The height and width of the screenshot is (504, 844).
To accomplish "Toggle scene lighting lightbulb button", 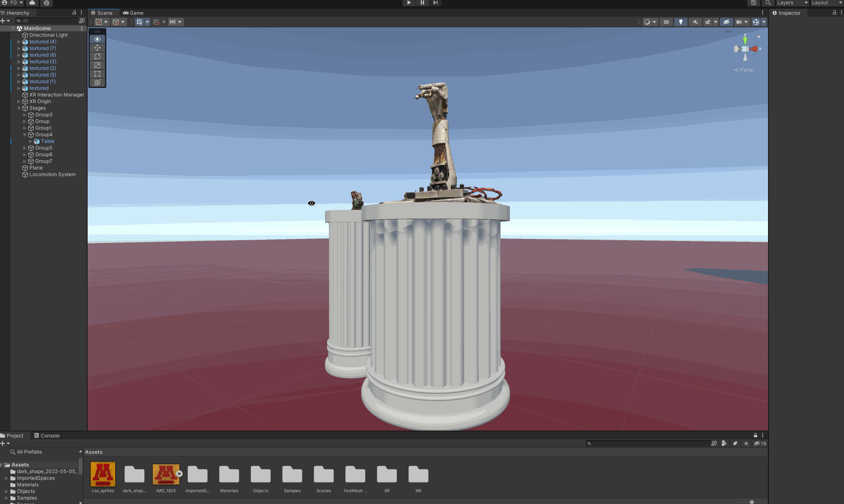I will pos(680,22).
